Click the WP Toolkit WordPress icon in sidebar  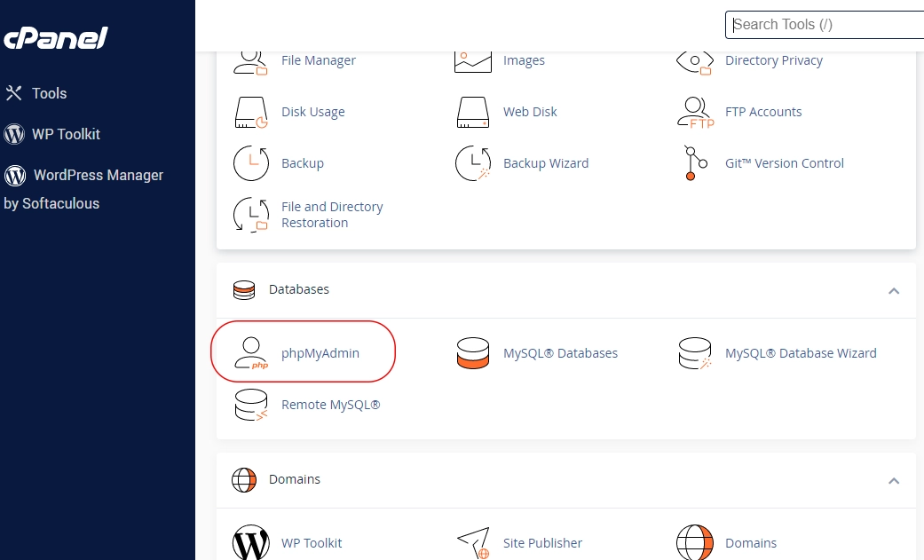[14, 134]
